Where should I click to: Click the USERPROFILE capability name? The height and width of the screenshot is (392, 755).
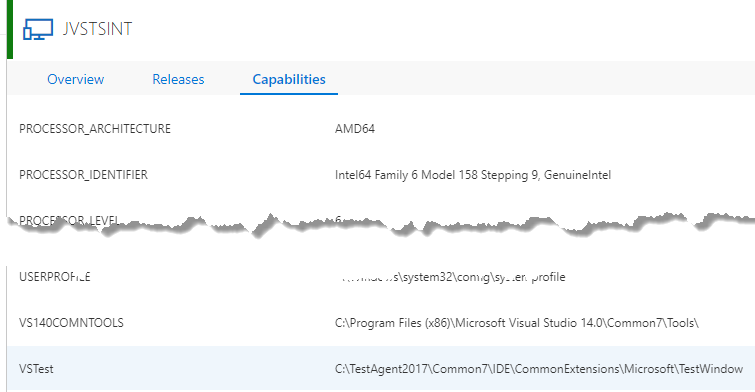(54, 277)
